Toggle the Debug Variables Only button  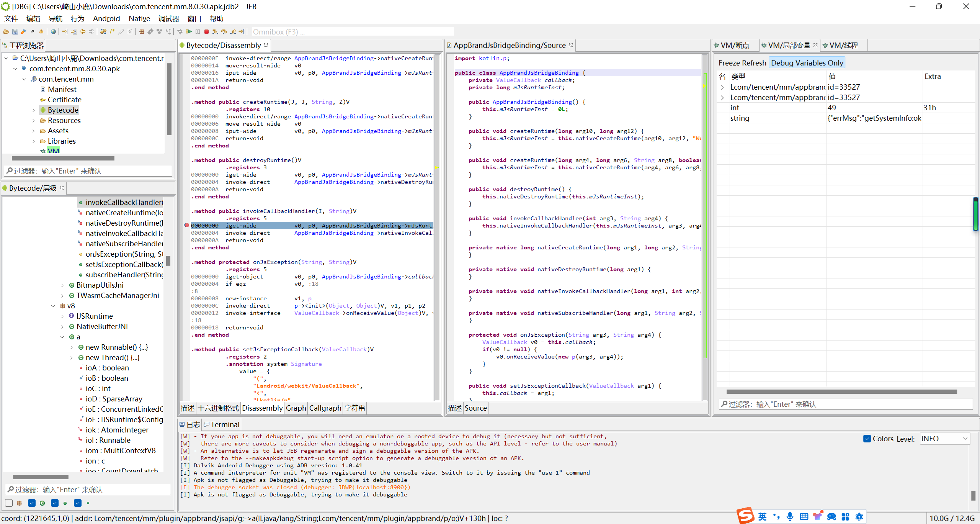pos(807,63)
